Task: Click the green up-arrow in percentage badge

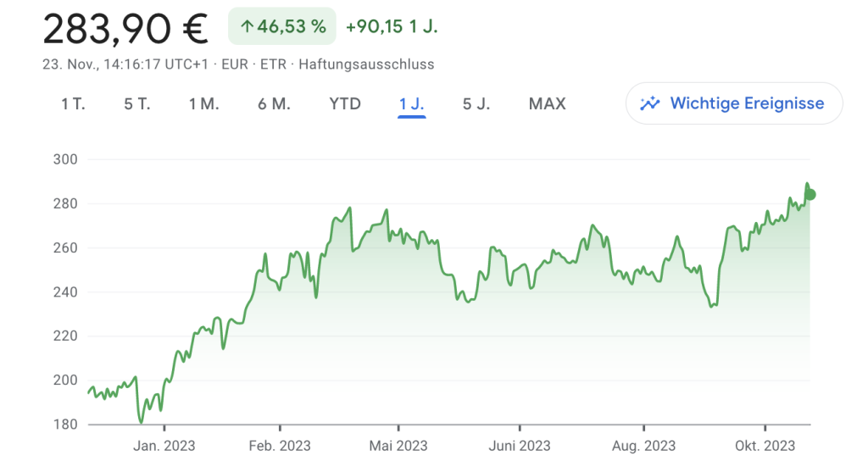Action: click(247, 26)
